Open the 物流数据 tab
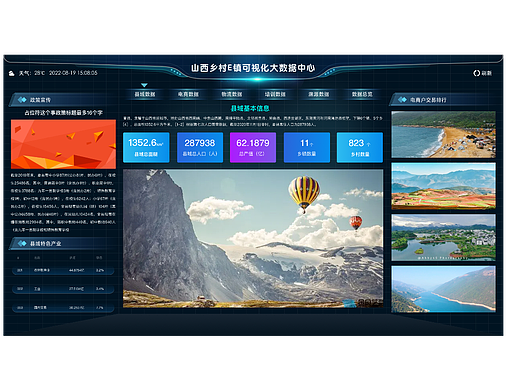Image resolution: width=520 pixels, height=390 pixels. (232, 94)
